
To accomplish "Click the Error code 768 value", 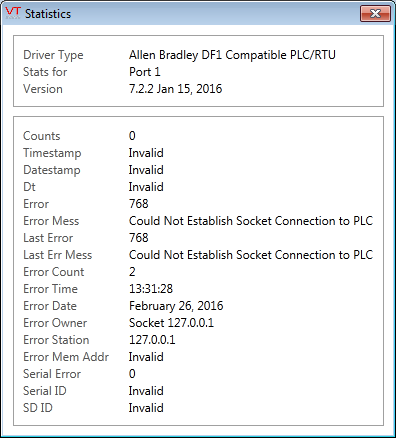I will coord(139,204).
